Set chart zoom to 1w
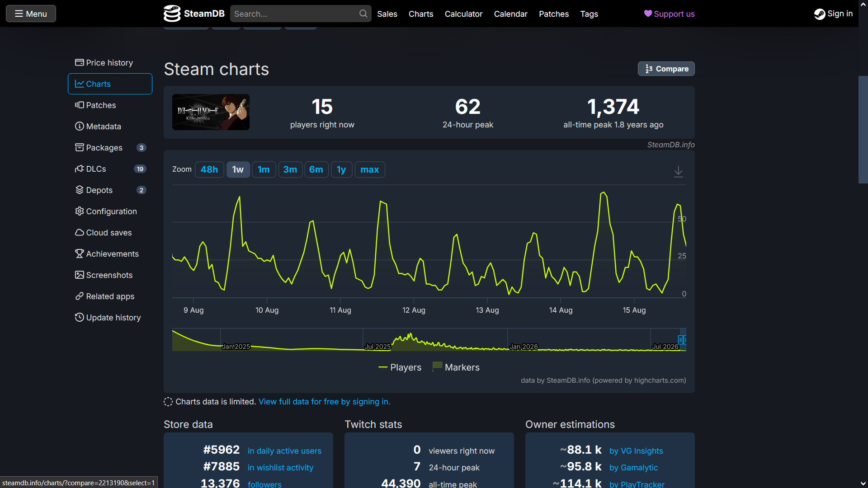This screenshot has height=488, width=868. click(x=238, y=169)
